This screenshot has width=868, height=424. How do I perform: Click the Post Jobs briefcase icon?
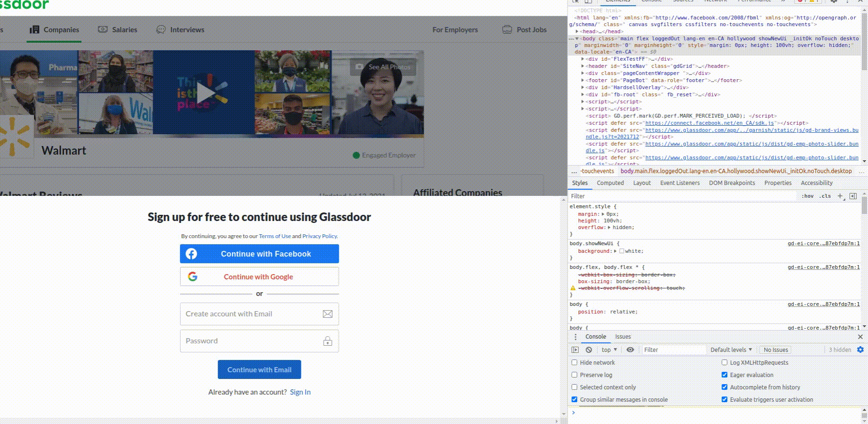507,29
